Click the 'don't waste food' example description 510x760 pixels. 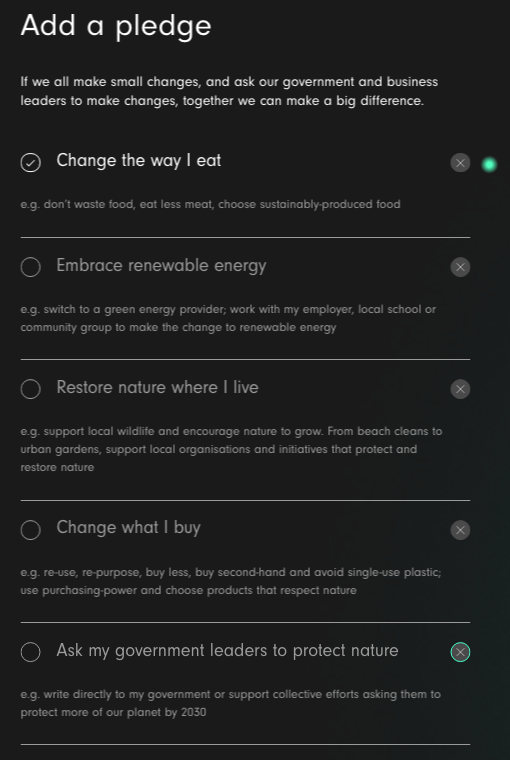(210, 204)
